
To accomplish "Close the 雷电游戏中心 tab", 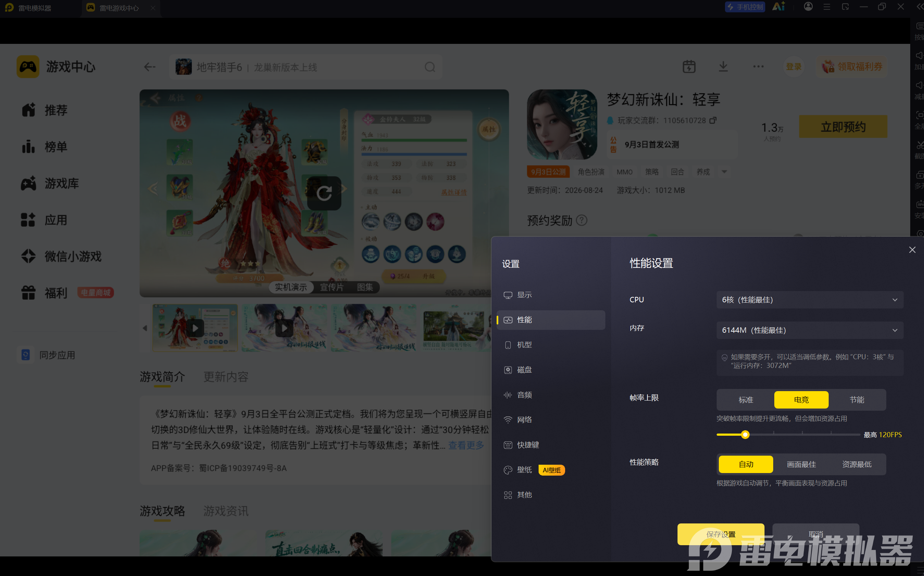I will pos(153,8).
